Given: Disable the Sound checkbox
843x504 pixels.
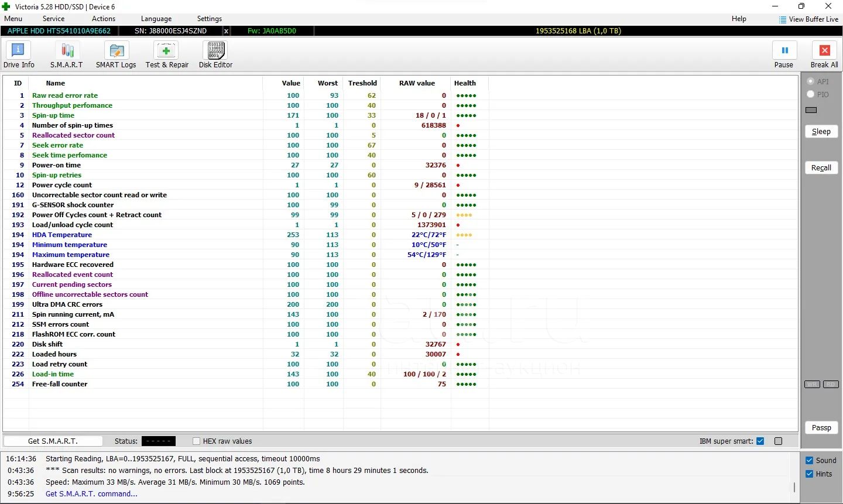Looking at the screenshot, I should click(810, 461).
